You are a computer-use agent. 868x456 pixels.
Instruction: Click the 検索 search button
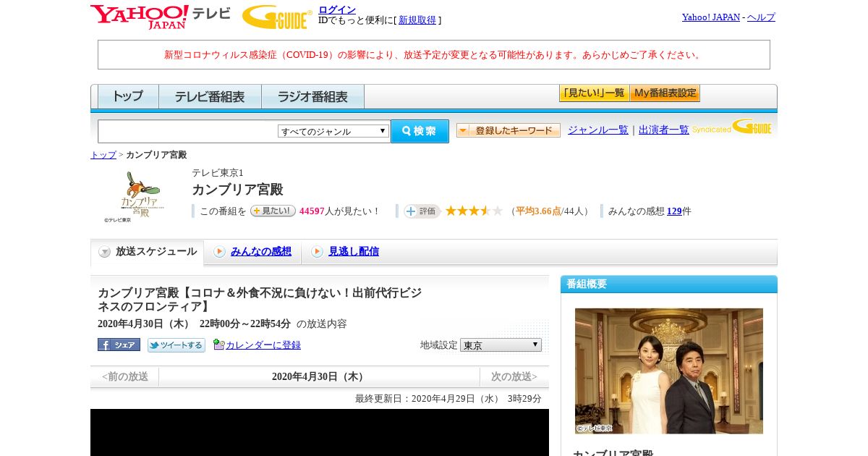coord(420,131)
